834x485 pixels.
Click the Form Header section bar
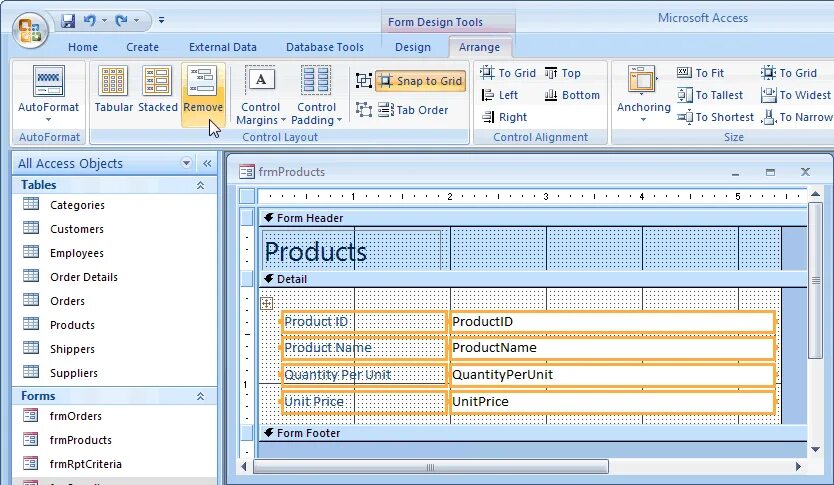pos(532,218)
